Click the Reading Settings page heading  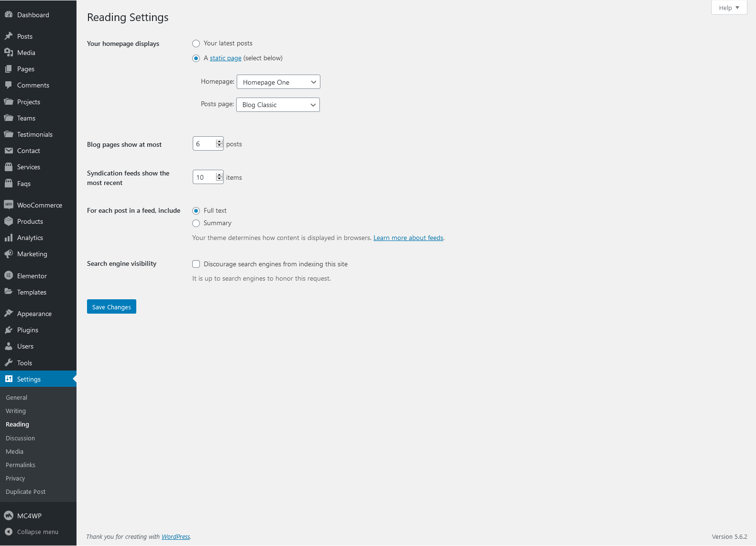pyautogui.click(x=128, y=17)
